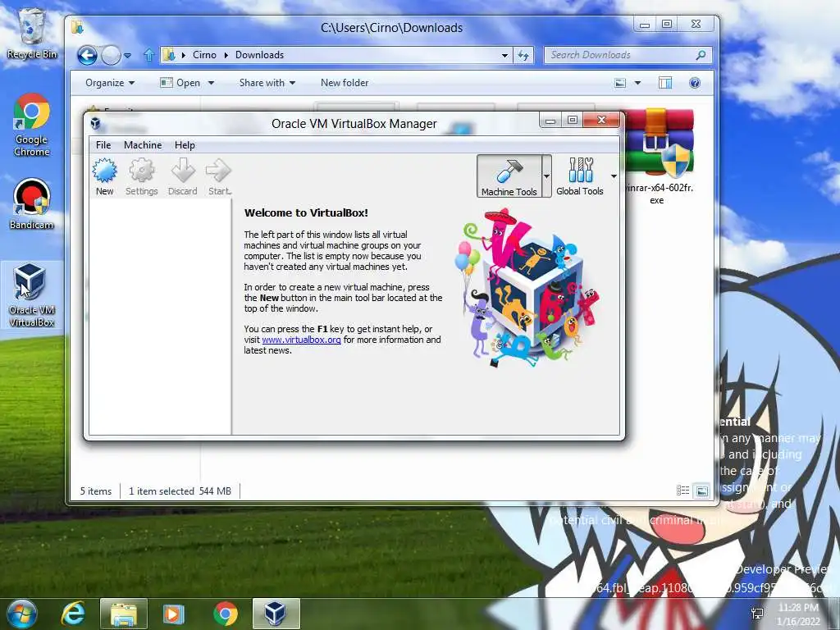Close the VirtualBox Manager window

(x=601, y=120)
